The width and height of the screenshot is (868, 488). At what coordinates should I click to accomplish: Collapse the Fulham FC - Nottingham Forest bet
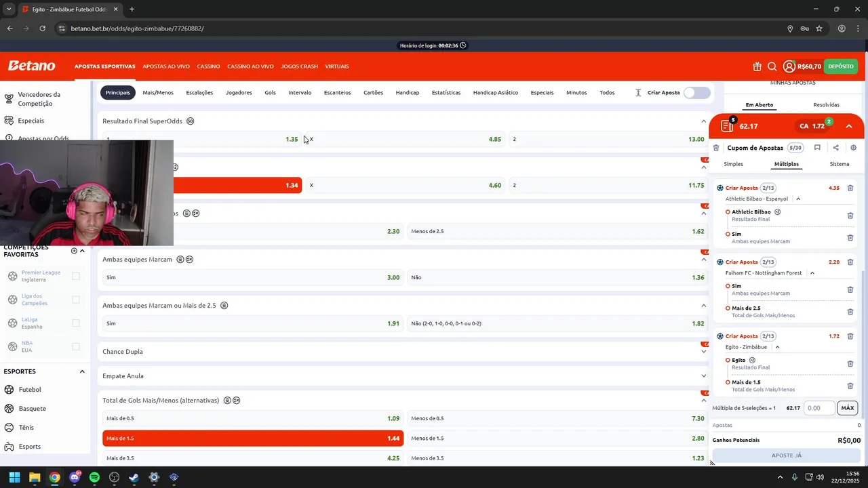pyautogui.click(x=812, y=273)
